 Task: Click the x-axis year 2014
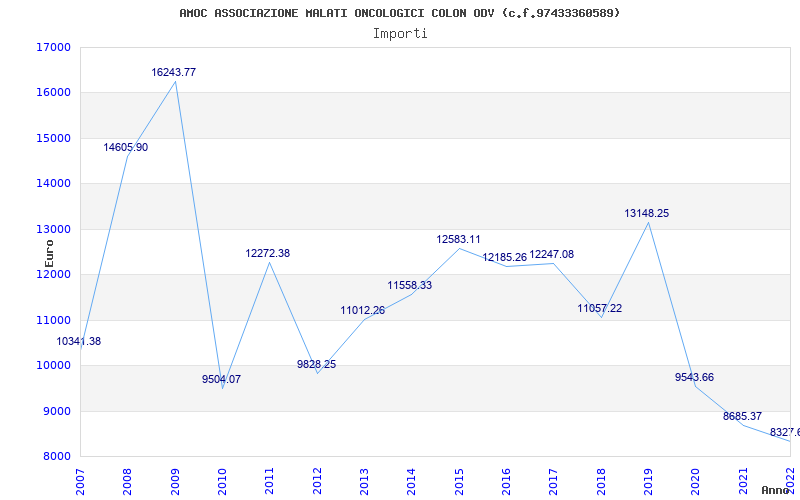(412, 481)
